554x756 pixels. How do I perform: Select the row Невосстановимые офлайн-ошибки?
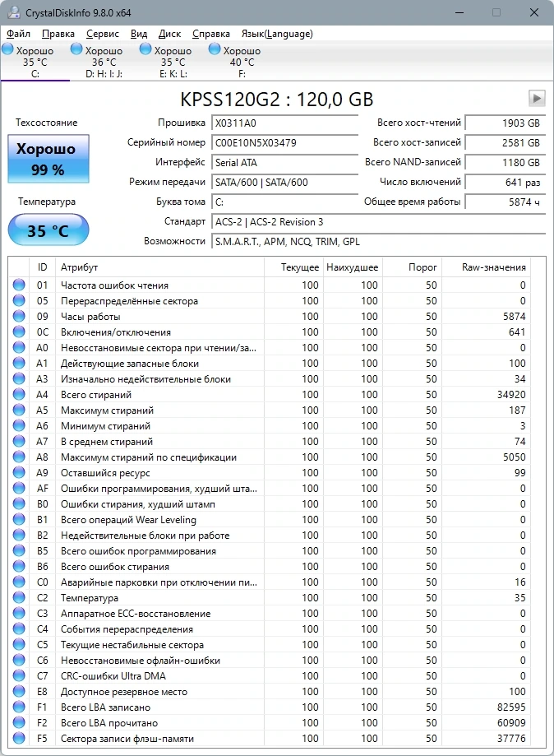point(270,660)
